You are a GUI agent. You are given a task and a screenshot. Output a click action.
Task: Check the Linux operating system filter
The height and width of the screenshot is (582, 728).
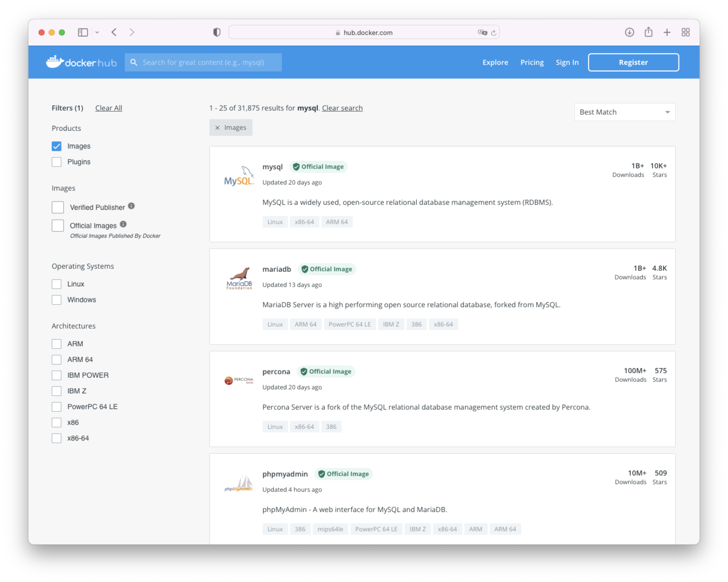tap(57, 284)
